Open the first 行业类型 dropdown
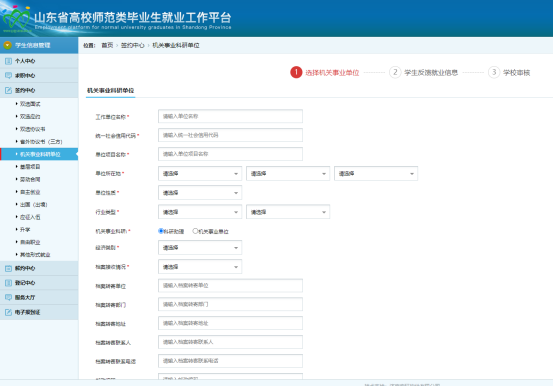 tap(200, 212)
